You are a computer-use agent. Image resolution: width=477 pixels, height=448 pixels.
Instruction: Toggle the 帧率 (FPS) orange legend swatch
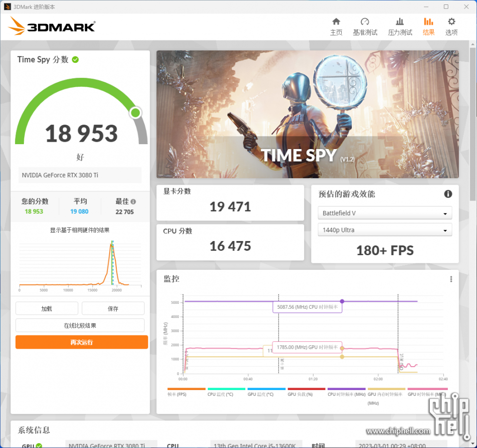pos(186,389)
